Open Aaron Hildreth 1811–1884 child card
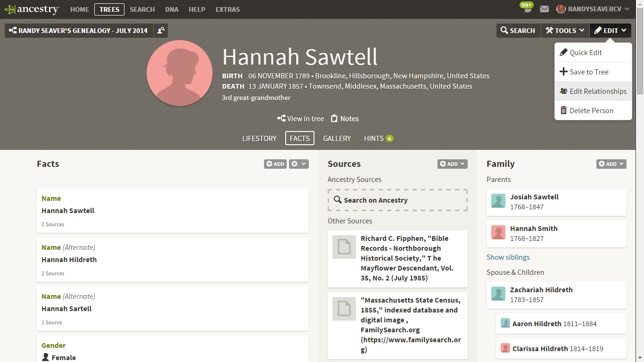The height and width of the screenshot is (362, 644). [x=561, y=323]
